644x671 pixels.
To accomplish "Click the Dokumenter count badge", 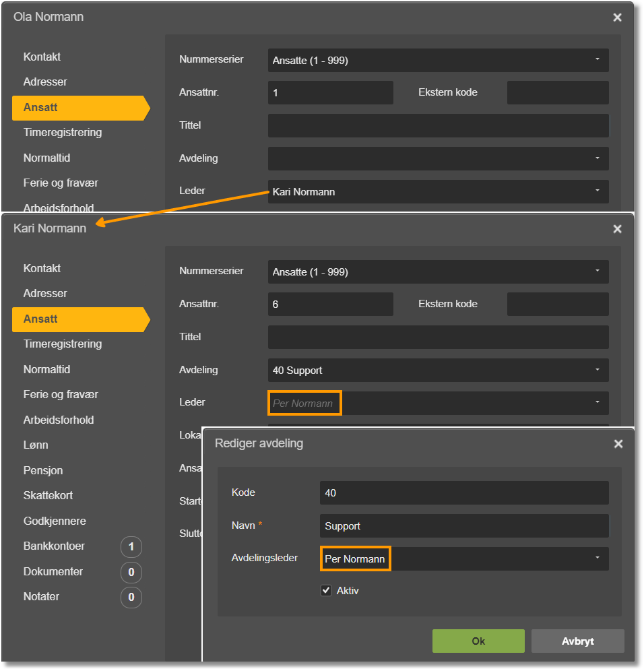I will point(131,572).
